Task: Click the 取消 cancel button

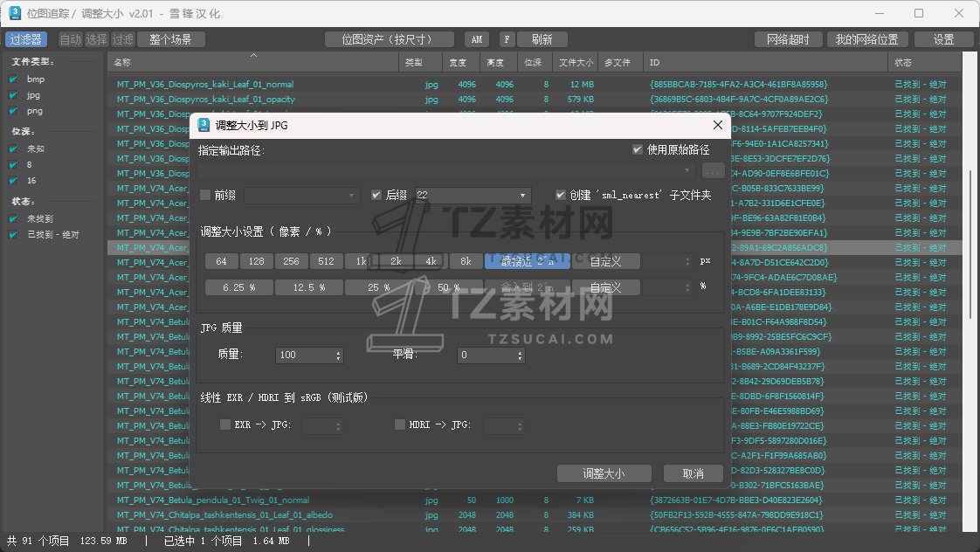Action: click(x=693, y=473)
